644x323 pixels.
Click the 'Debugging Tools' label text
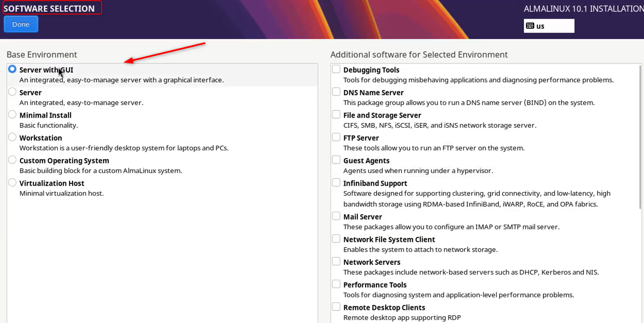tap(371, 70)
